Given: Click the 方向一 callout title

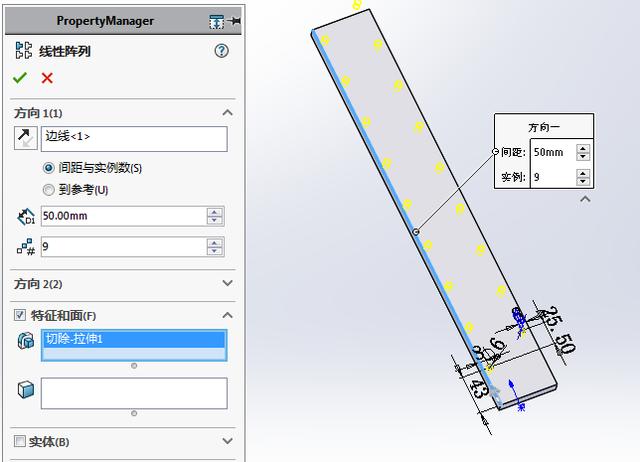Looking at the screenshot, I should [x=544, y=127].
